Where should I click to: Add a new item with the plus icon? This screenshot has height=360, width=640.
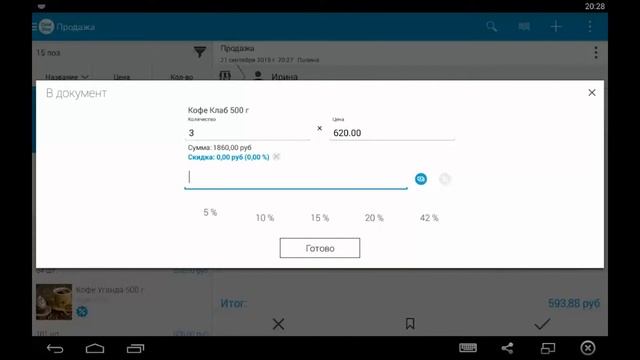click(556, 27)
